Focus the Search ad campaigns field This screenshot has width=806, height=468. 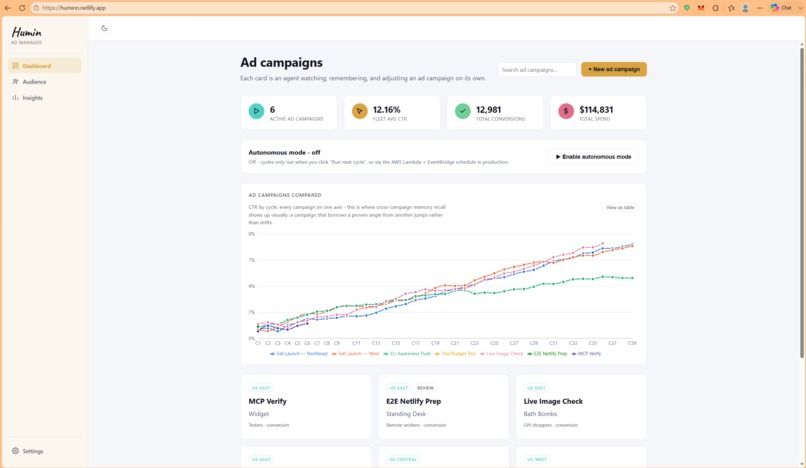pos(537,69)
